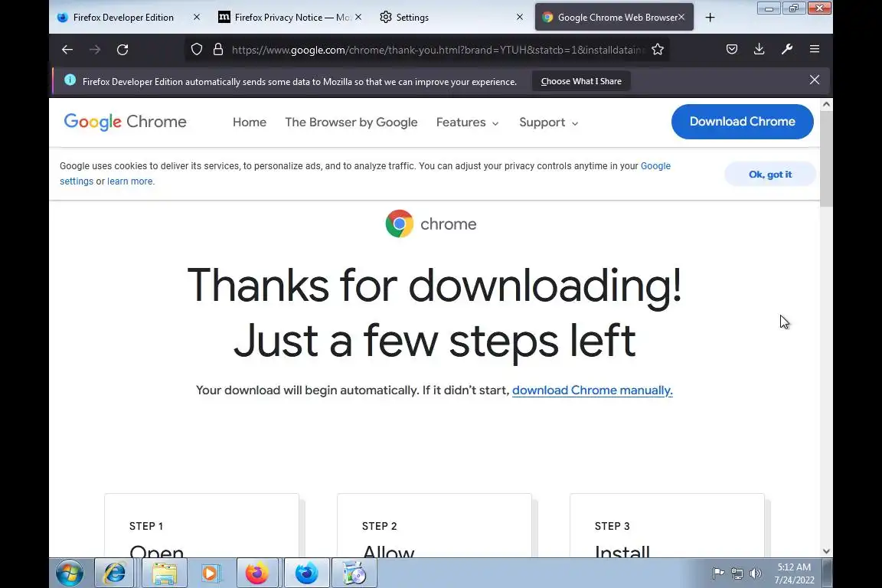Click the STEP 2 card label
Viewport: 882px width, 588px height.
pyautogui.click(x=380, y=526)
